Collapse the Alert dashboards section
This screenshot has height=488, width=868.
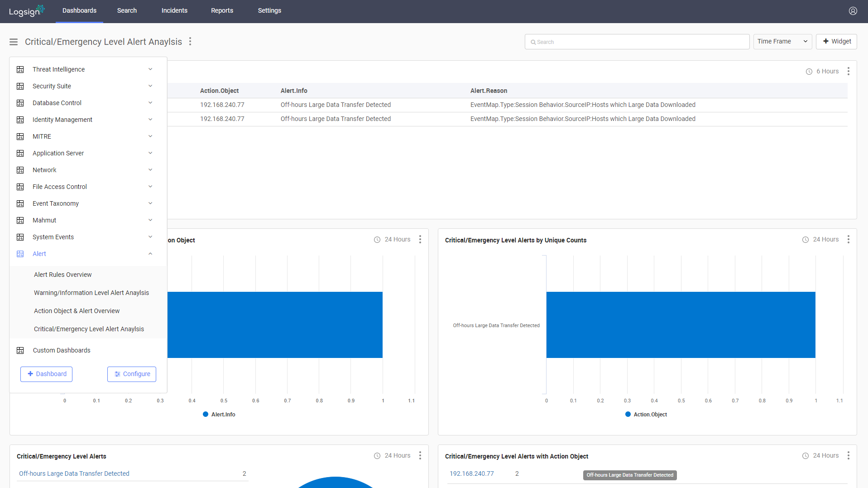coord(150,253)
